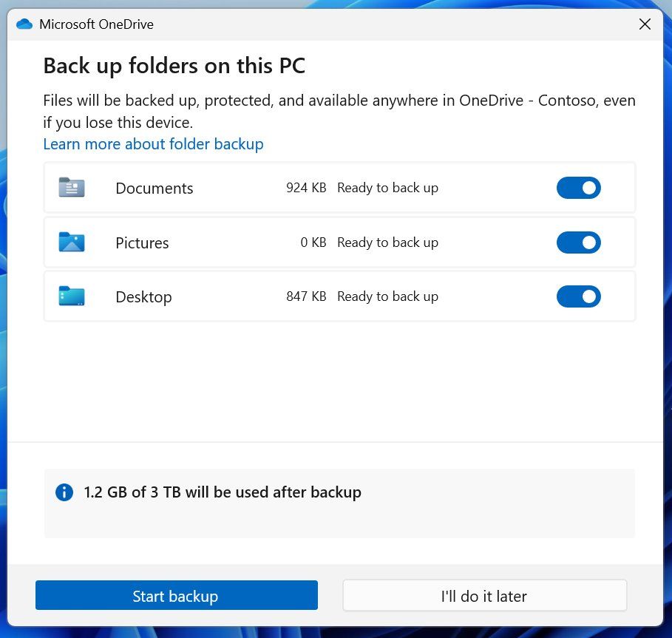
Task: Close the Microsoft OneDrive dialog
Action: [645, 24]
